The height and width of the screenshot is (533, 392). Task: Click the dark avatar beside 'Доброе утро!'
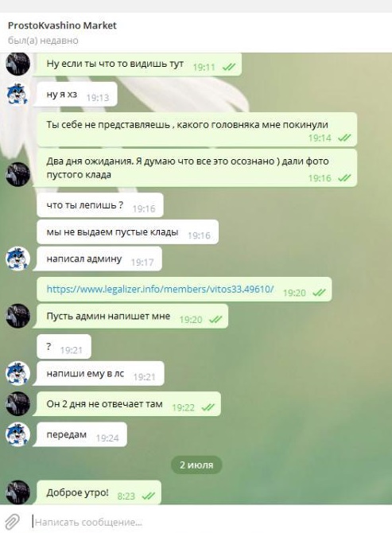pyautogui.click(x=17, y=492)
